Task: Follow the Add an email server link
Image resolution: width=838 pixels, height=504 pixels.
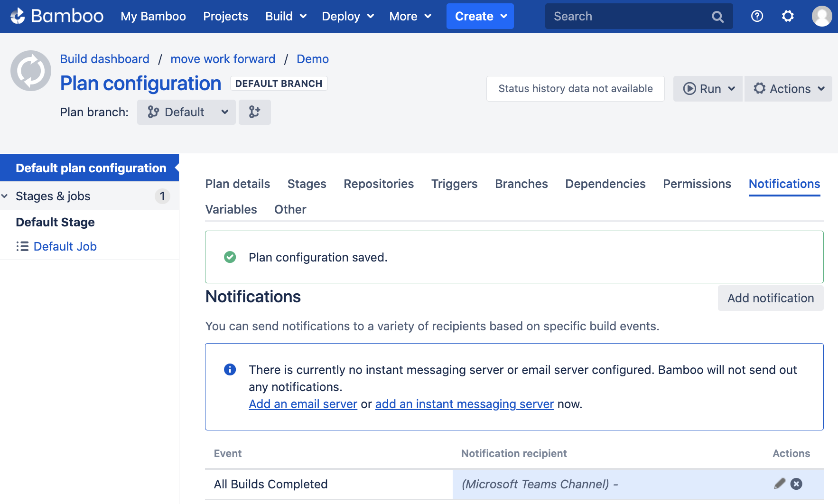Action: 303,404
